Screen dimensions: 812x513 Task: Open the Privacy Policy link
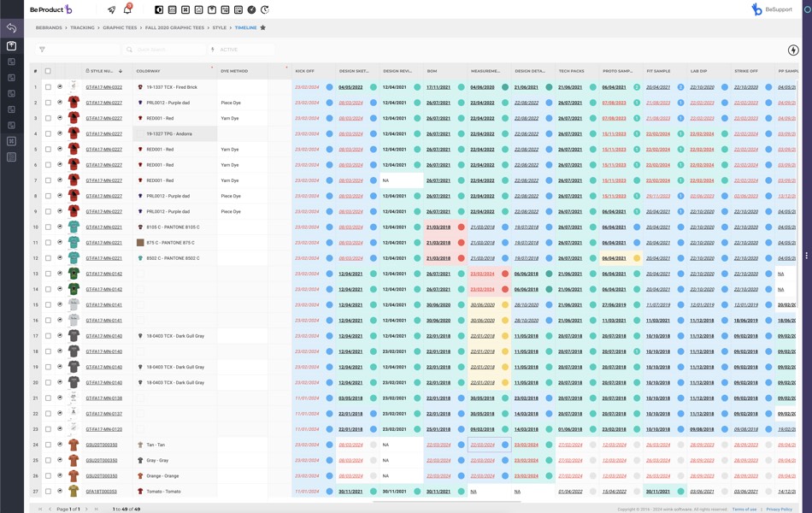780,510
